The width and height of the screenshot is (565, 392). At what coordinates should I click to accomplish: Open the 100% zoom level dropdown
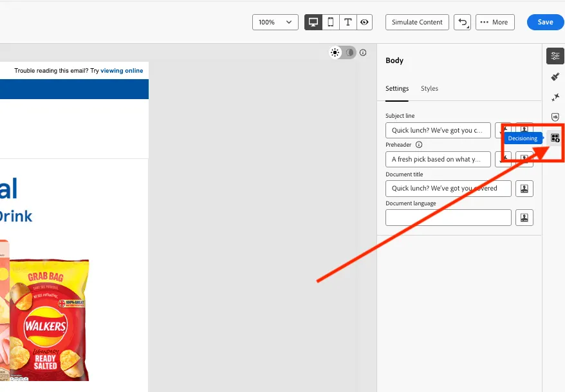275,23
